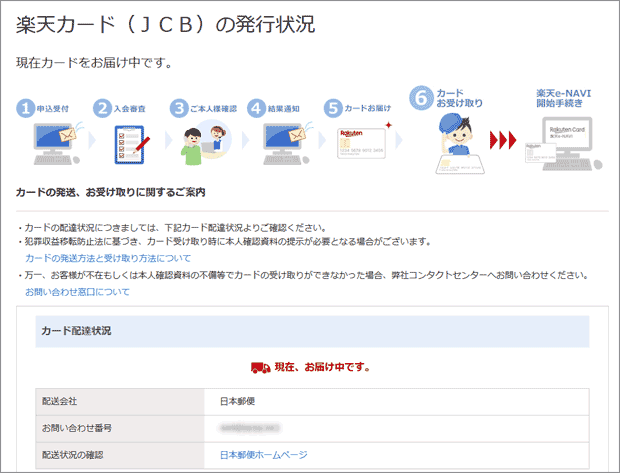Image resolution: width=620 pixels, height=473 pixels.
Task: Click the カードお届け step label
Action: pyautogui.click(x=368, y=108)
